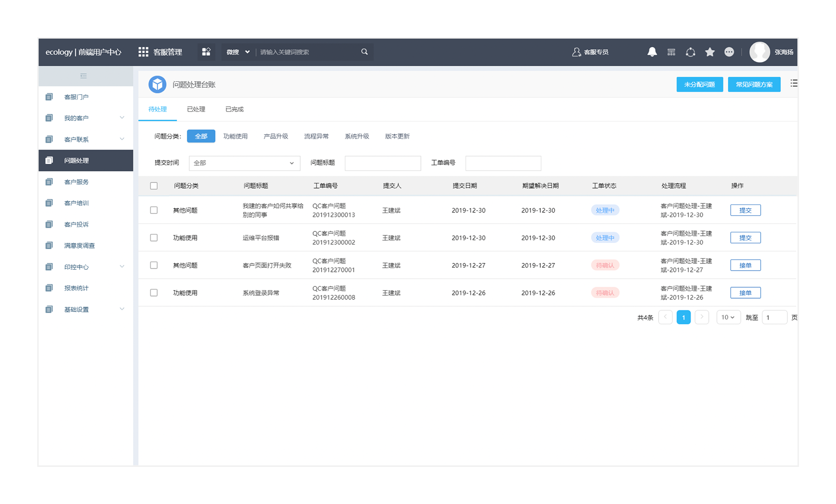
Task: Open the headset support icon
Action: coord(690,52)
